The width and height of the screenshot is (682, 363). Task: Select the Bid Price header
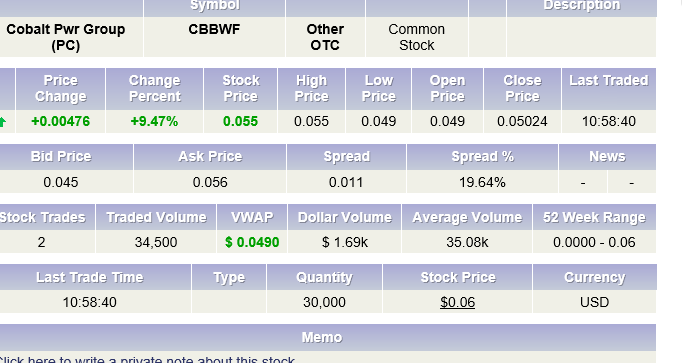[x=61, y=157]
